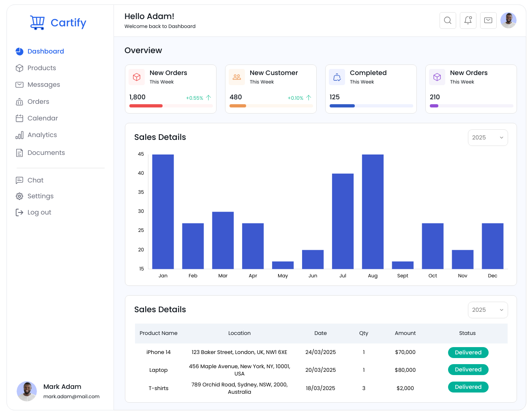The height and width of the screenshot is (414, 532).
Task: Click the Status column header
Action: pos(468,333)
